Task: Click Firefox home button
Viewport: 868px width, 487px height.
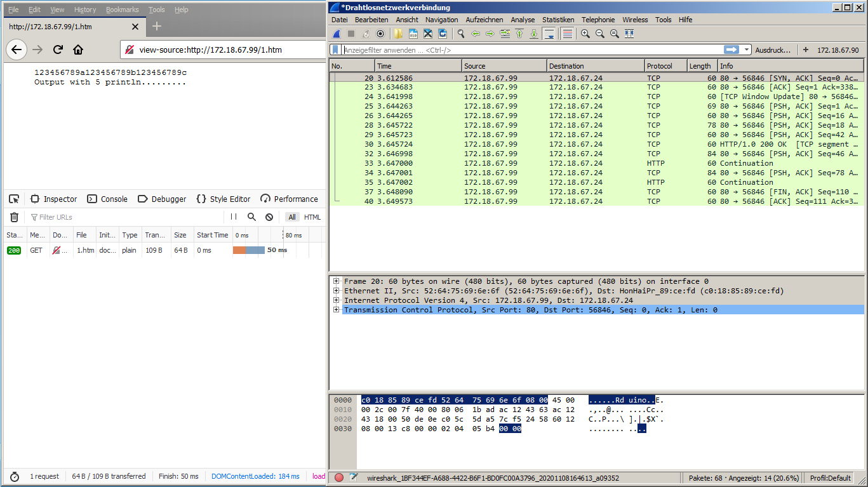Action: [78, 50]
